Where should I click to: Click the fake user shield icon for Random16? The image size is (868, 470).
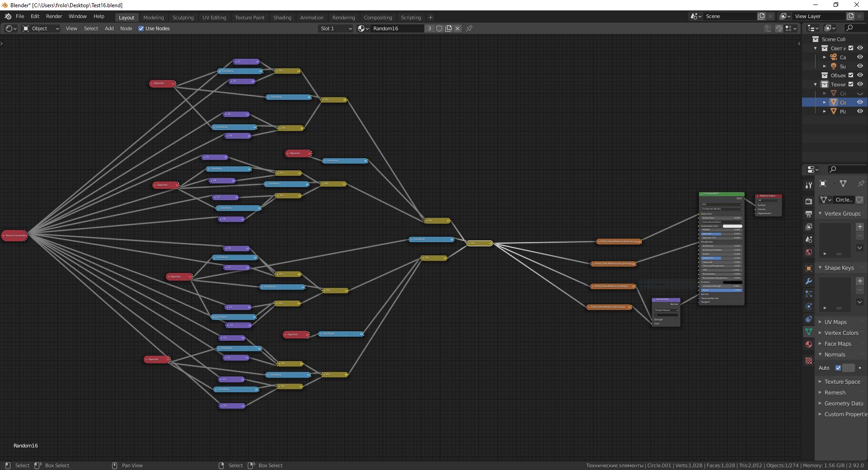tap(439, 28)
